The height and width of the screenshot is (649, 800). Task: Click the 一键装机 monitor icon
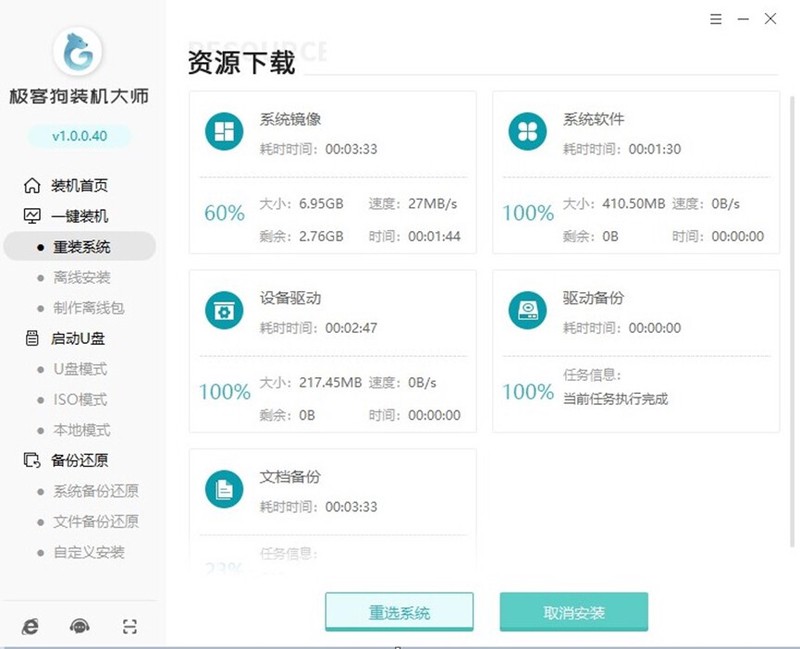(32, 216)
